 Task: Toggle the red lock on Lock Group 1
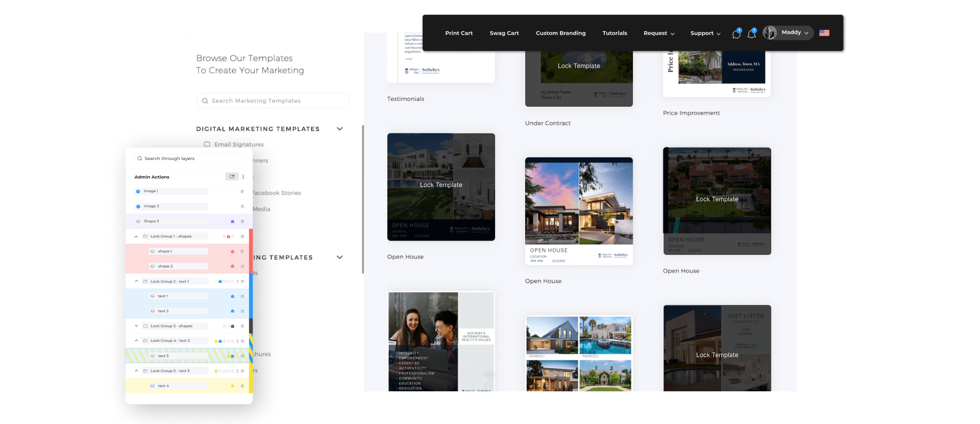click(x=228, y=237)
